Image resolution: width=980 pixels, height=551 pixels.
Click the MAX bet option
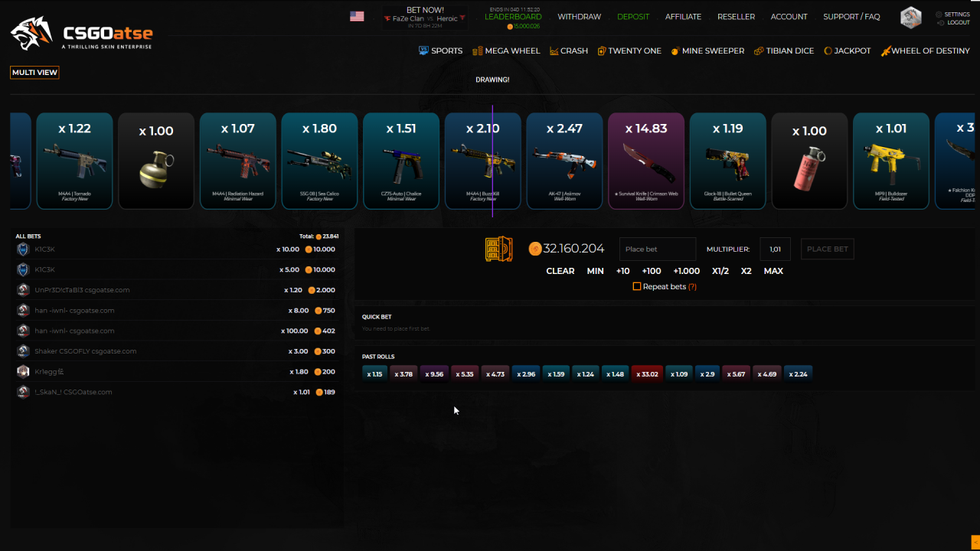pyautogui.click(x=773, y=271)
